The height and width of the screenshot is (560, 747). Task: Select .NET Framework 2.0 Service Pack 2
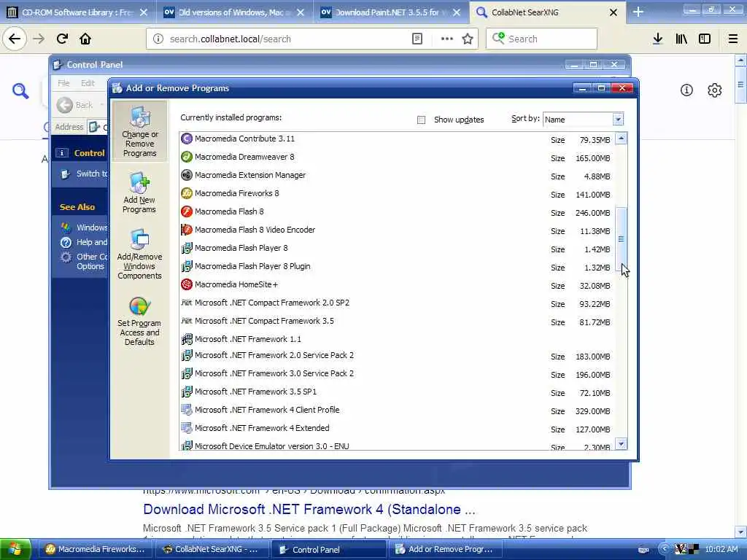pyautogui.click(x=397, y=356)
